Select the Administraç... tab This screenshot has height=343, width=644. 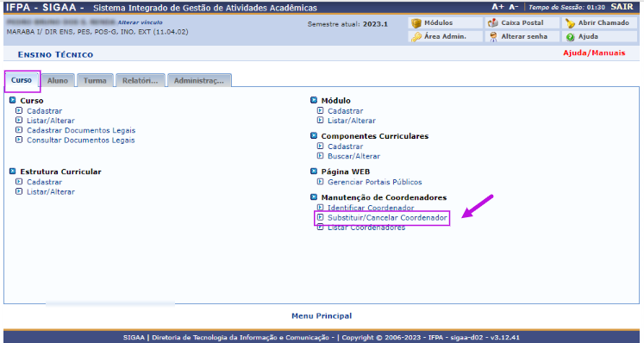(x=199, y=80)
